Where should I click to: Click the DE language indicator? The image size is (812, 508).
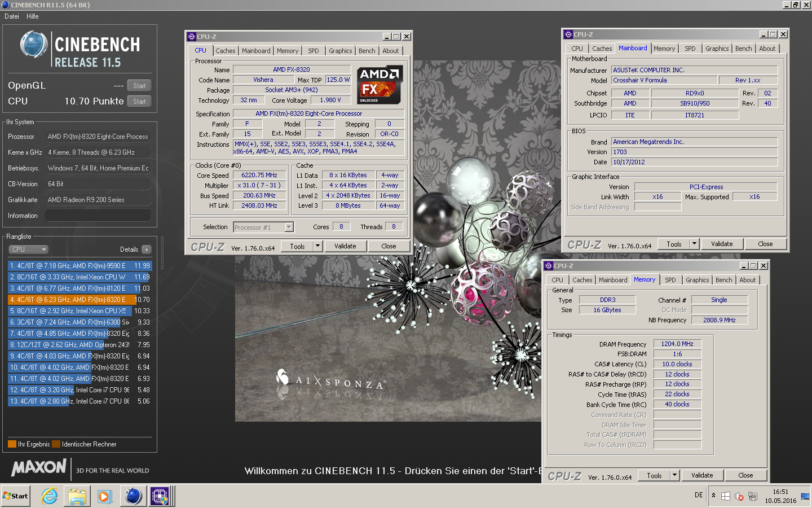click(x=699, y=495)
